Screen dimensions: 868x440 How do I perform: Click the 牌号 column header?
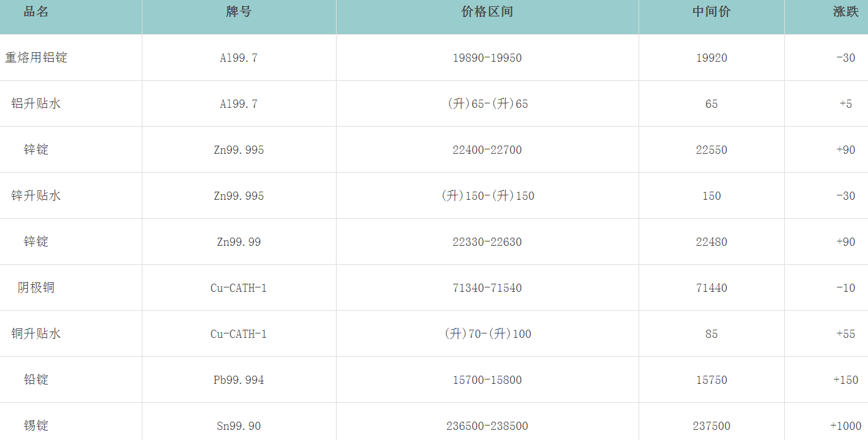point(238,12)
